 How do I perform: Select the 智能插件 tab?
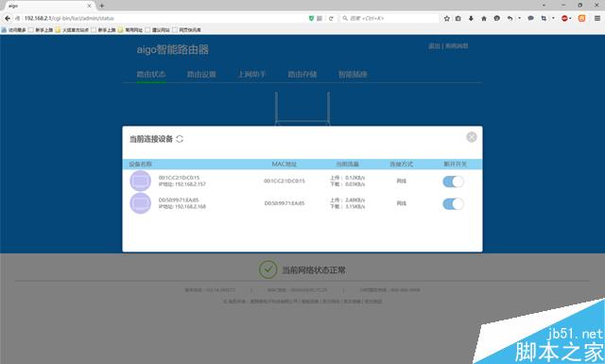click(353, 74)
